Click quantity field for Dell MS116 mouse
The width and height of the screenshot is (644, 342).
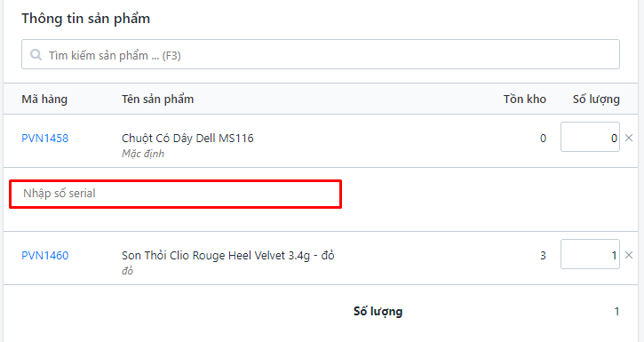[590, 137]
